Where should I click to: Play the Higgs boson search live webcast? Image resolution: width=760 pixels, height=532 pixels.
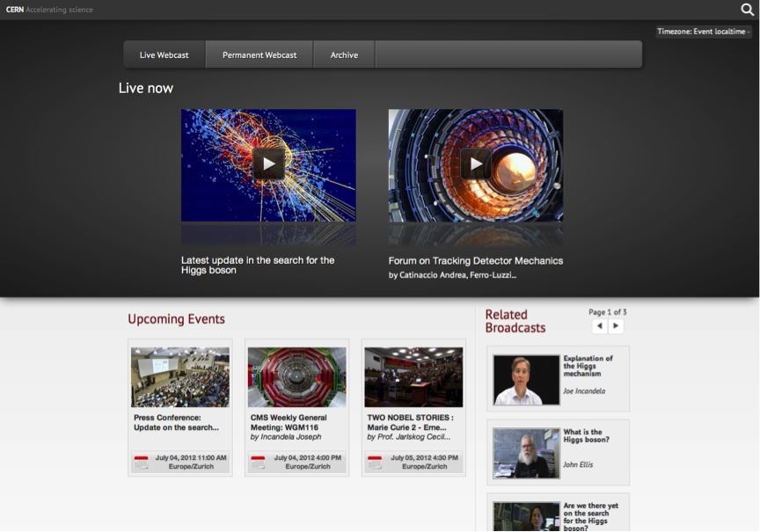pyautogui.click(x=268, y=164)
